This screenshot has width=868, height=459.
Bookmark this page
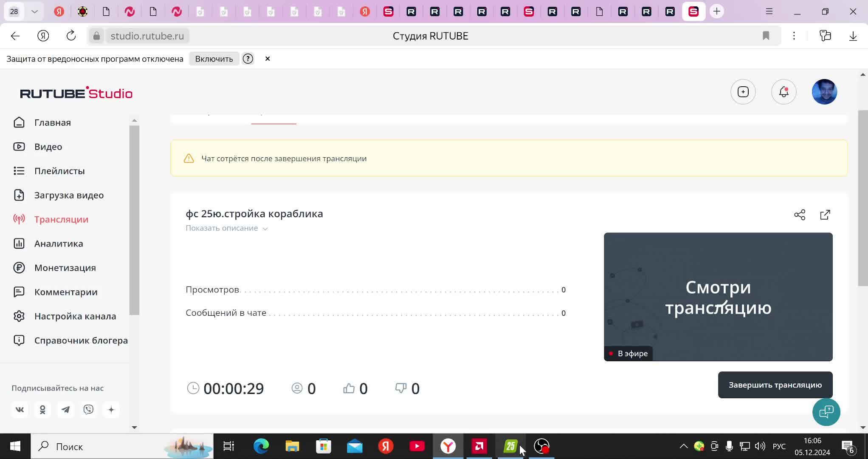pyautogui.click(x=766, y=36)
